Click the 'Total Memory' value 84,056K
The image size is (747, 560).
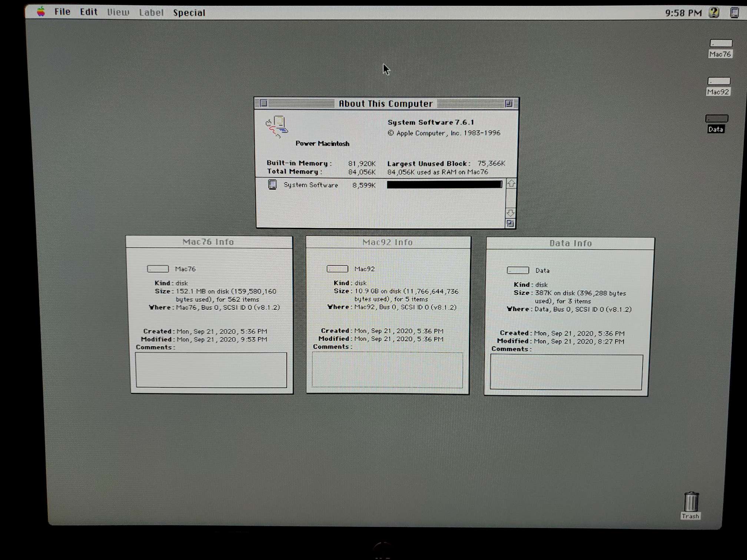[x=362, y=172]
